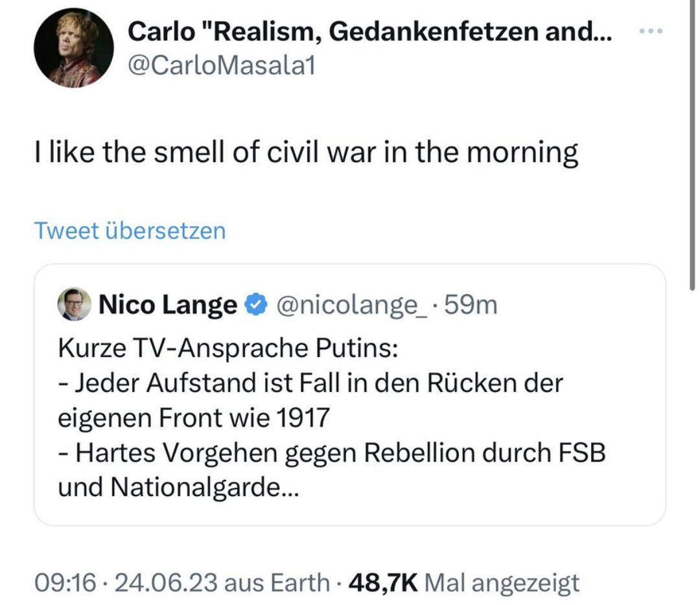This screenshot has height=605, width=700.
Task: Click Nico Lange's small avatar
Action: [x=75, y=304]
